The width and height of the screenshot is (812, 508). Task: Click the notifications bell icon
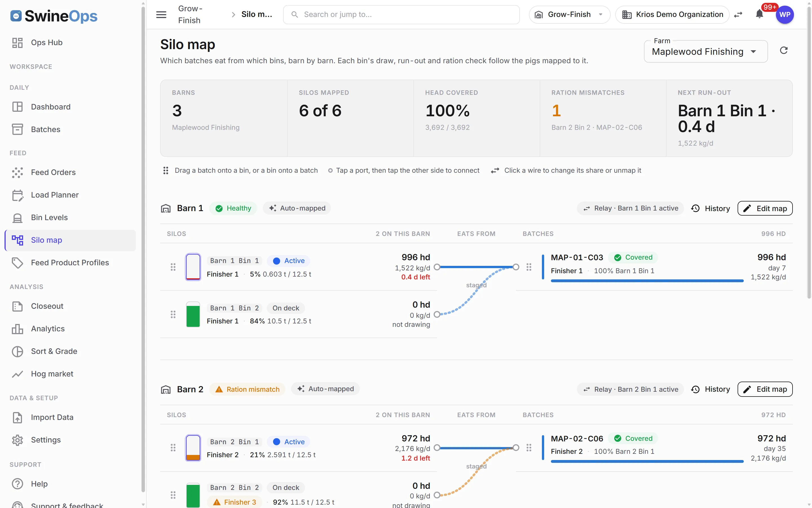click(x=759, y=14)
